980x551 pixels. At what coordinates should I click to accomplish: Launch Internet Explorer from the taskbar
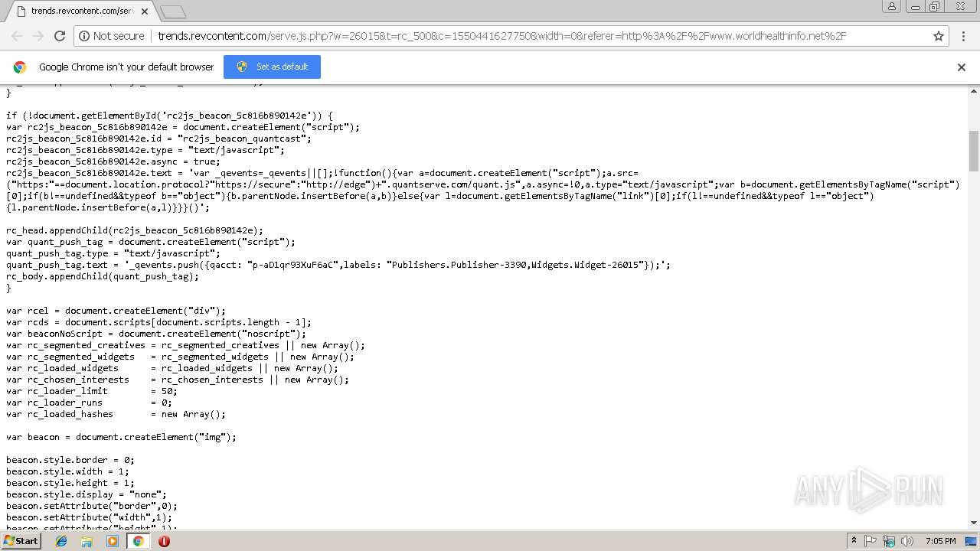(x=61, y=541)
